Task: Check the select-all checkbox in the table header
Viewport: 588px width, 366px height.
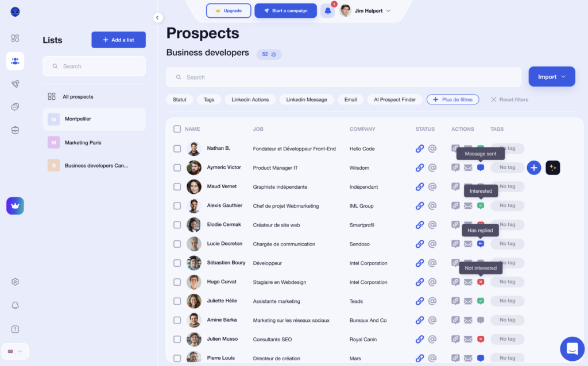Action: click(x=177, y=129)
